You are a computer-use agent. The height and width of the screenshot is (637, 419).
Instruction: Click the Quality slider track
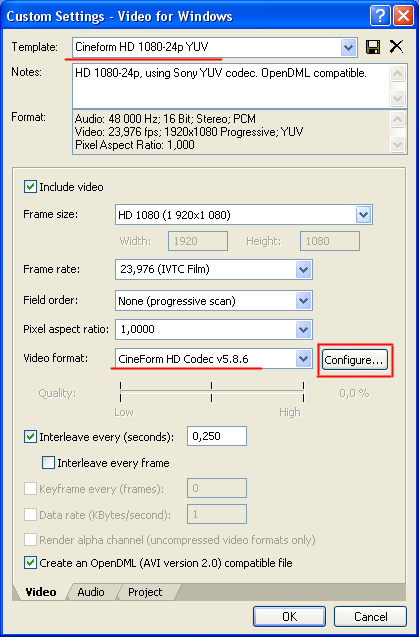[x=212, y=392]
